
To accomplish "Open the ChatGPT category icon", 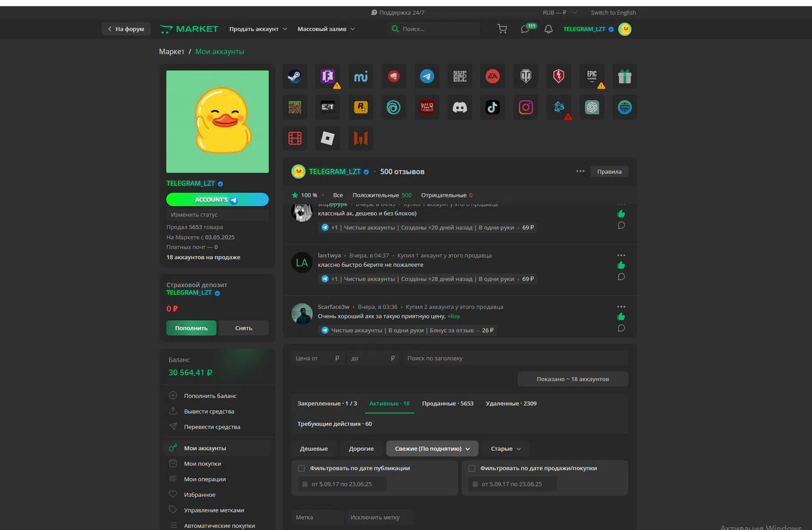I will click(592, 107).
